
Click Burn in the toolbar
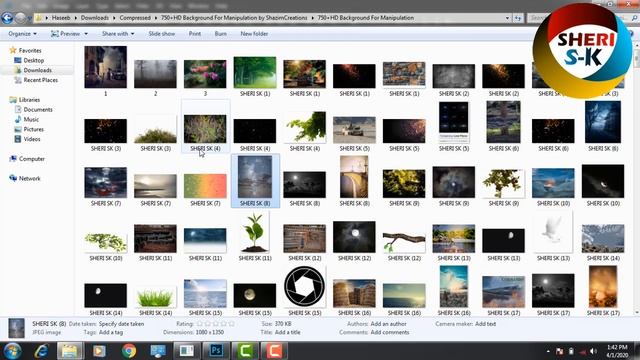tap(220, 34)
